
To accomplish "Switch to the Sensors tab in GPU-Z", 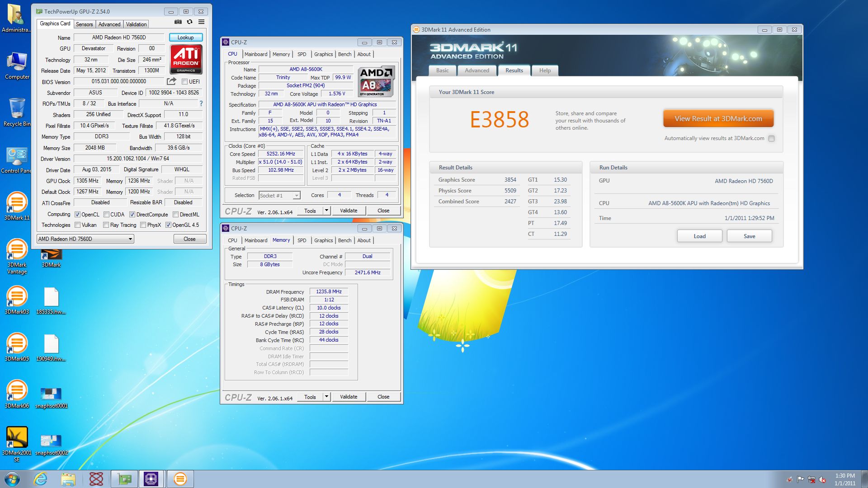I will point(84,24).
